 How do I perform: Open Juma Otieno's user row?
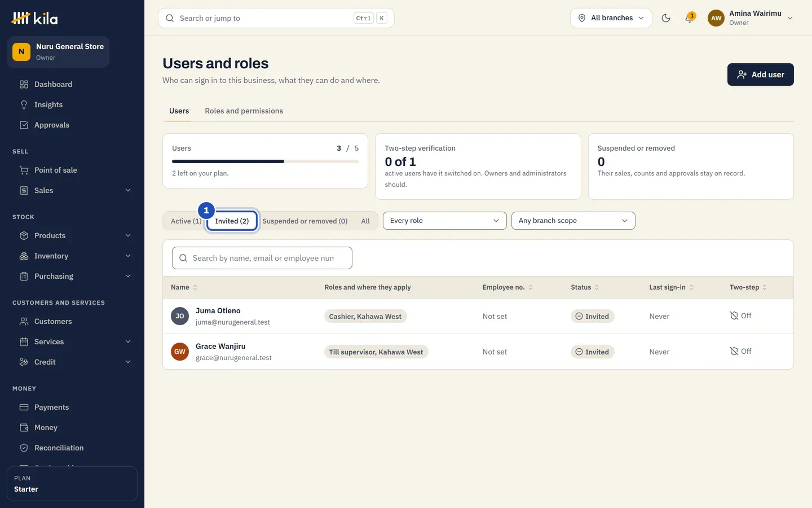point(478,316)
